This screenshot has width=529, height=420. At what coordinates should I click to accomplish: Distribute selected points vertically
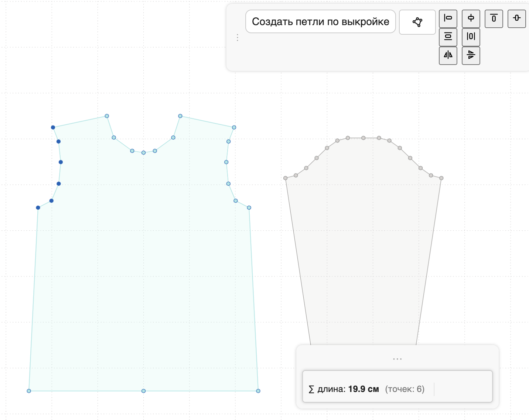tap(448, 37)
